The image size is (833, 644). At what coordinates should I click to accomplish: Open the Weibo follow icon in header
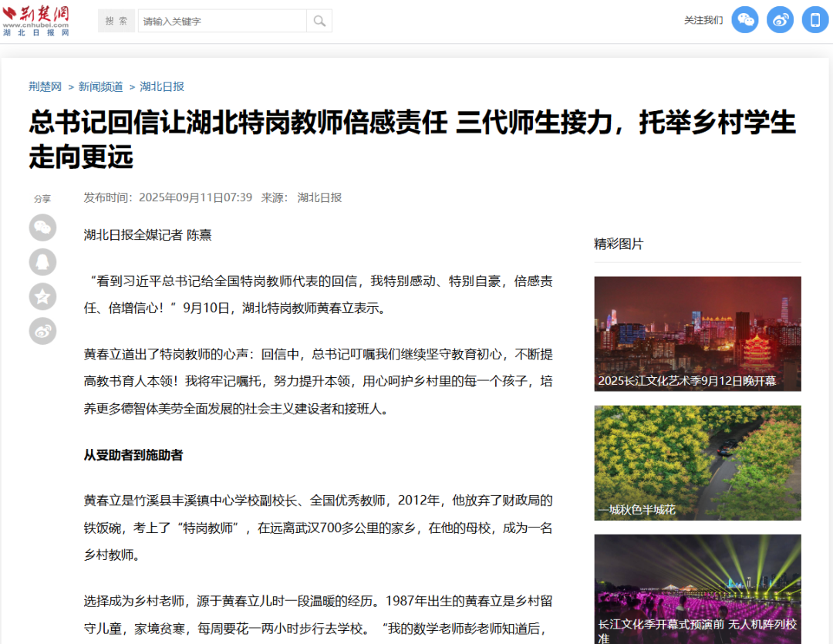click(780, 20)
